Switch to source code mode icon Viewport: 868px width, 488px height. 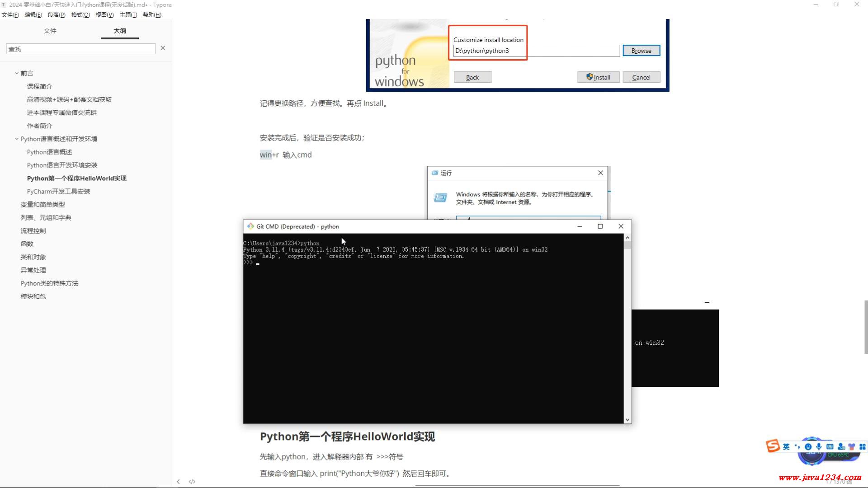tap(192, 481)
